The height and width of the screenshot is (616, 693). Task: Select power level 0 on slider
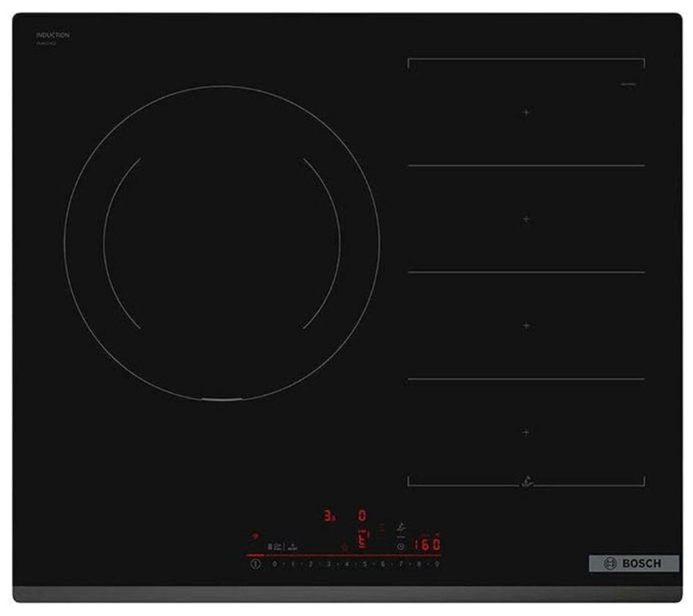(274, 564)
